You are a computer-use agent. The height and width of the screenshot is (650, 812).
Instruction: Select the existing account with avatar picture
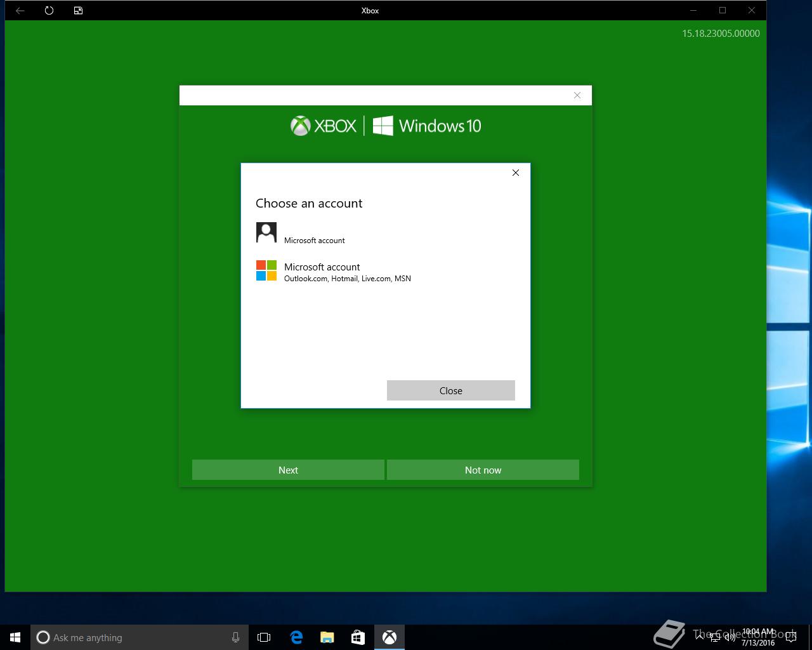(x=386, y=233)
